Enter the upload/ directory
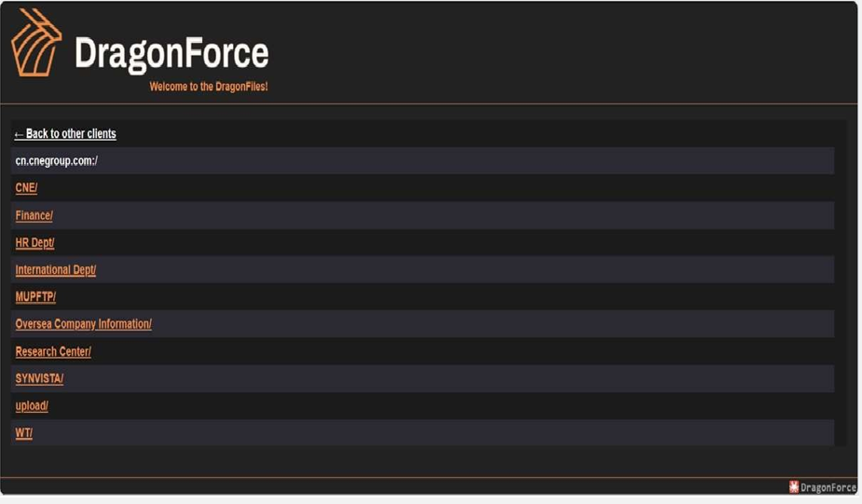 [x=32, y=406]
